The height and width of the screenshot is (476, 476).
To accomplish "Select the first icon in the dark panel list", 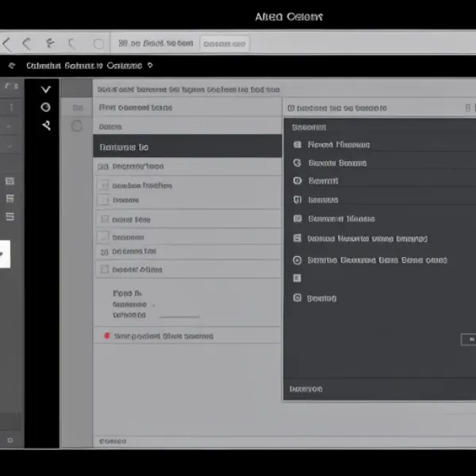I will [x=297, y=145].
